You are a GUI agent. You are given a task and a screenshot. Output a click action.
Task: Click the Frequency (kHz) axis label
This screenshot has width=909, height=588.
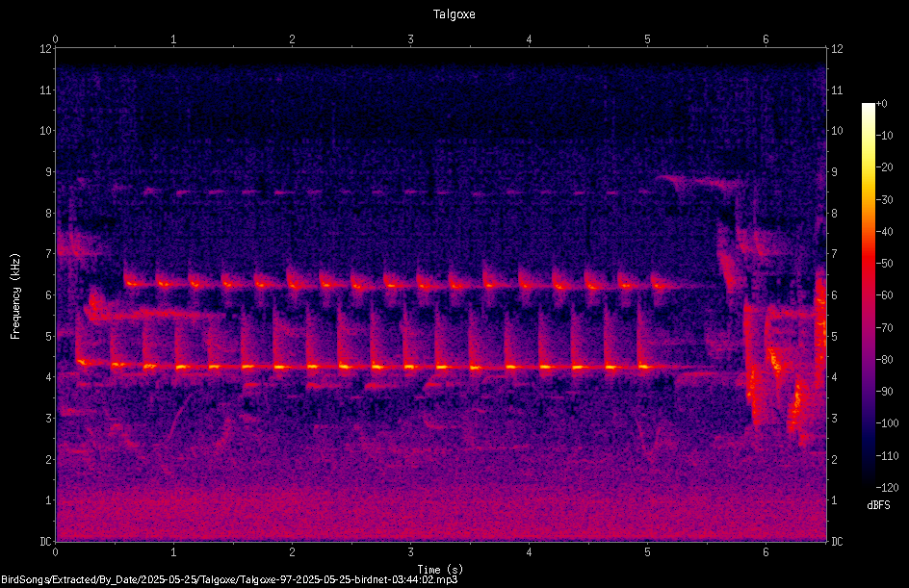(15, 296)
